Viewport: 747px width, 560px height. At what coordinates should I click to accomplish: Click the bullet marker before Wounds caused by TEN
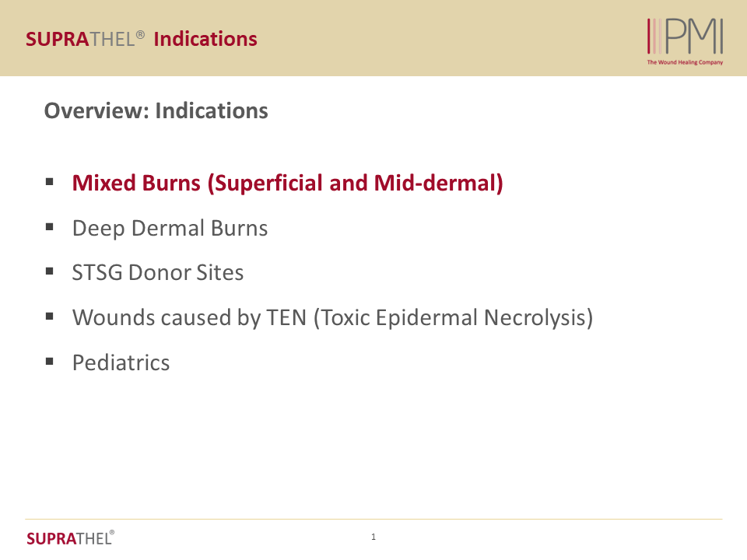[x=50, y=317]
